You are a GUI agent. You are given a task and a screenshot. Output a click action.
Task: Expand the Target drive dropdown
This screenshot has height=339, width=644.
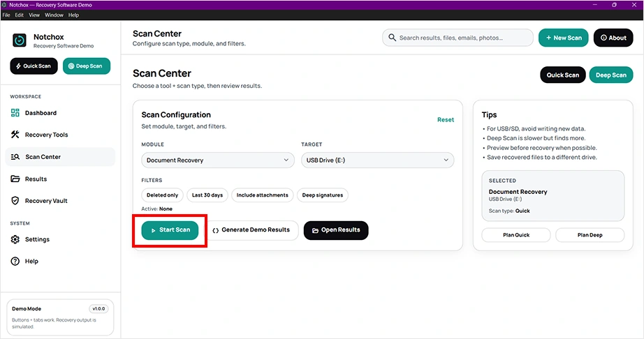tap(377, 160)
